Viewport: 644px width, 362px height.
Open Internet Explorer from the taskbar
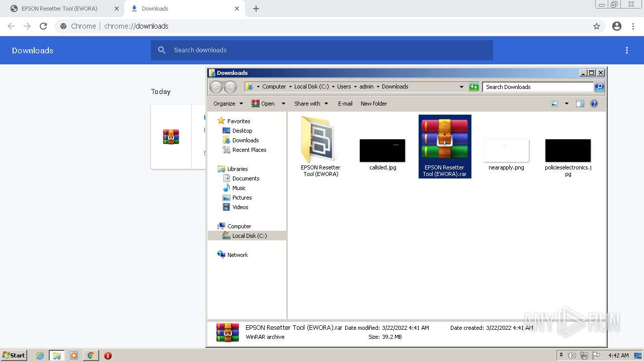(x=40, y=355)
